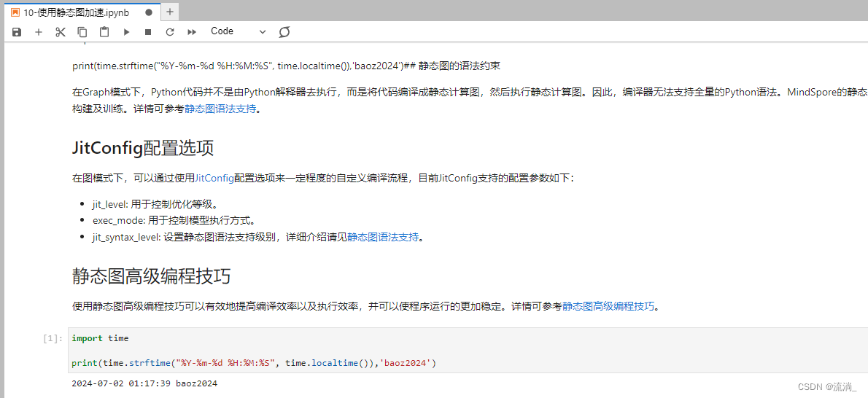The width and height of the screenshot is (868, 398).
Task: Insert a new cell with the plus icon
Action: pos(38,32)
